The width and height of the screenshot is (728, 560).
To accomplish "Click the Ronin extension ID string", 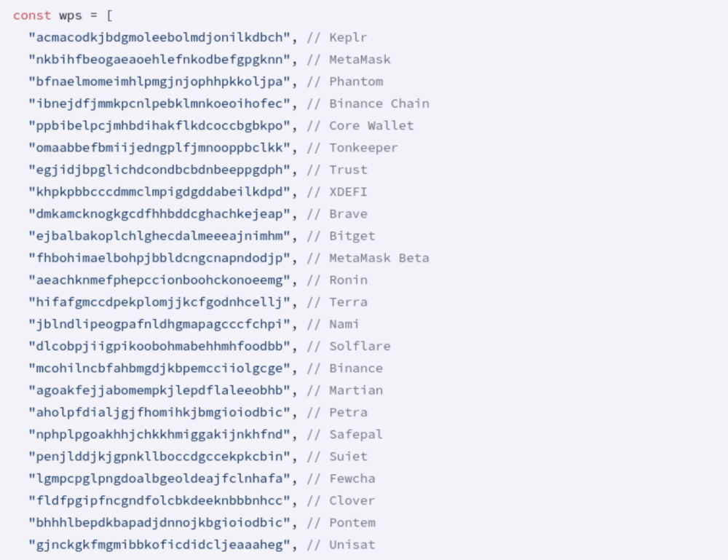I will click(160, 280).
